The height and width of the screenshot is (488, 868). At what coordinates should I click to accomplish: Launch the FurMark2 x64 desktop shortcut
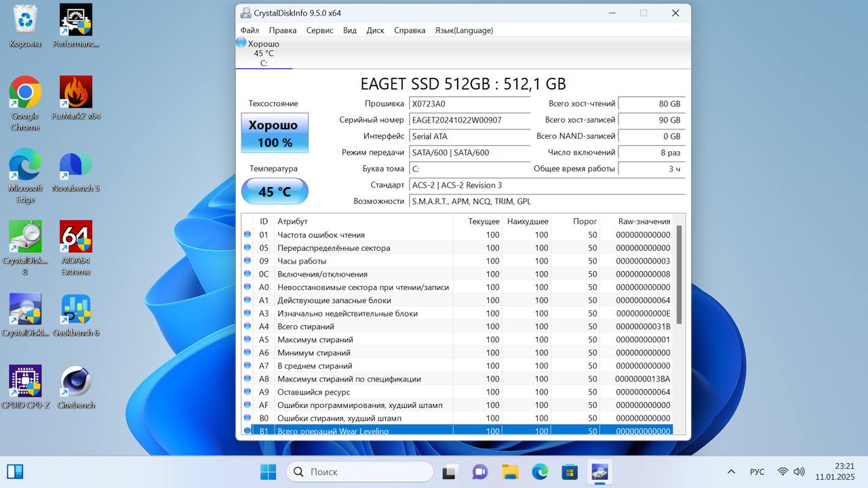(76, 98)
